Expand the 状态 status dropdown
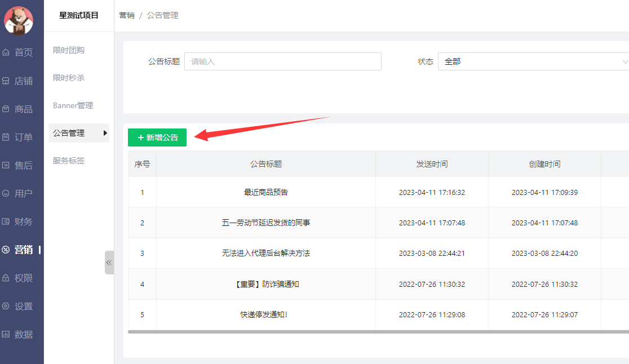 pos(533,61)
